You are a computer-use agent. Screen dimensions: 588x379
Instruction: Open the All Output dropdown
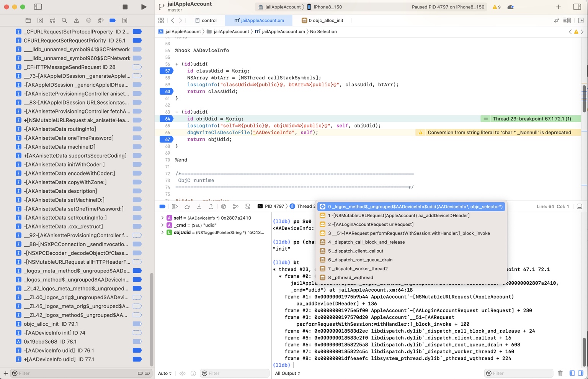287,373
